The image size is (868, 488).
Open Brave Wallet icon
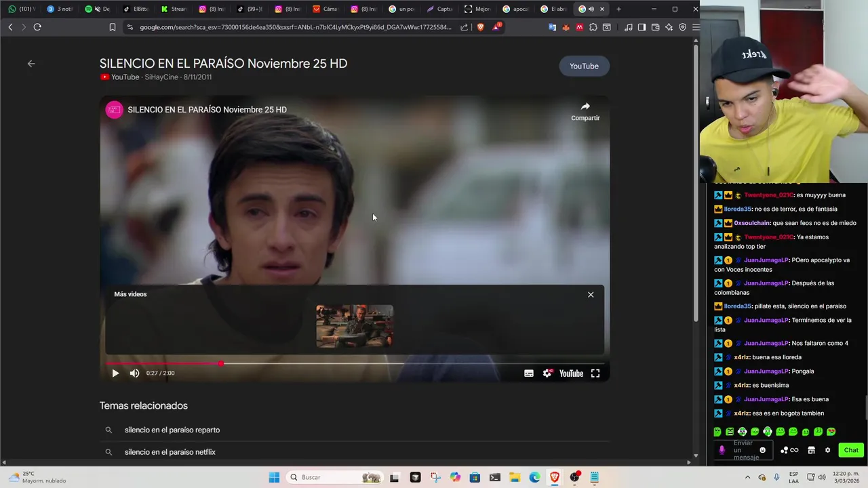655,27
